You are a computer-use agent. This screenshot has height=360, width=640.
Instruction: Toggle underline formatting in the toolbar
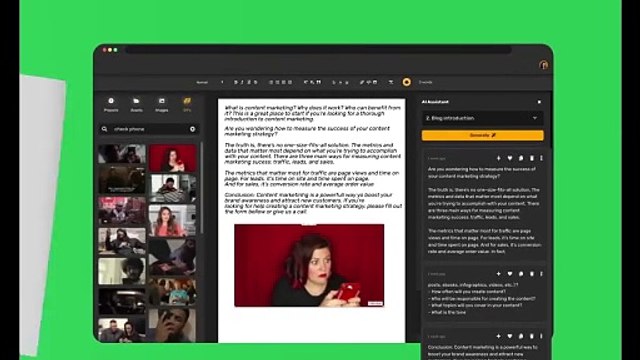tap(249, 82)
